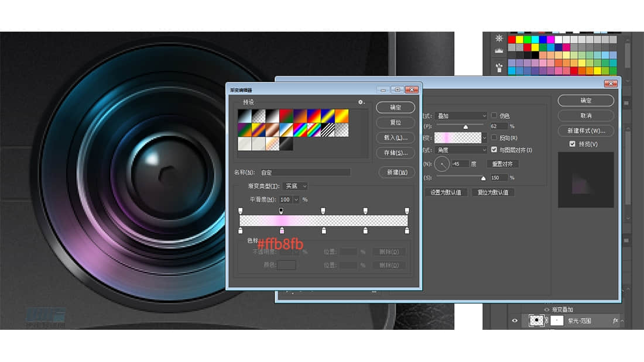Click the opacity value field showing 62

499,126
